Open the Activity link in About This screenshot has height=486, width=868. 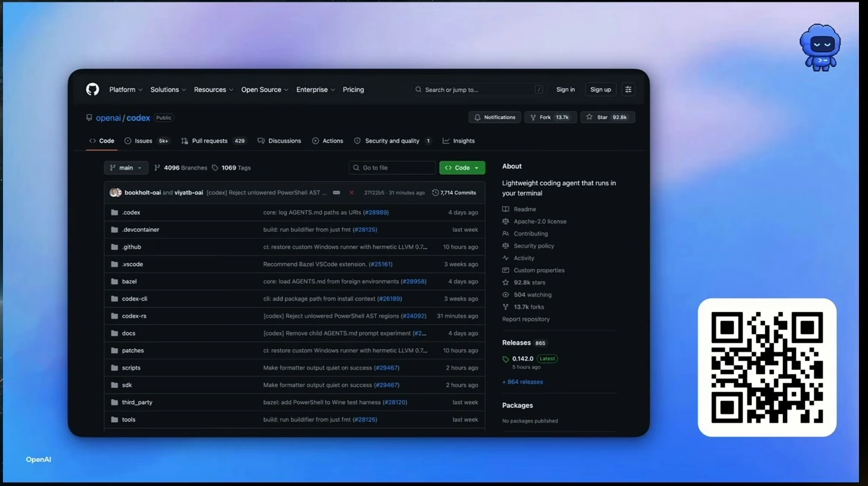[x=518, y=258]
